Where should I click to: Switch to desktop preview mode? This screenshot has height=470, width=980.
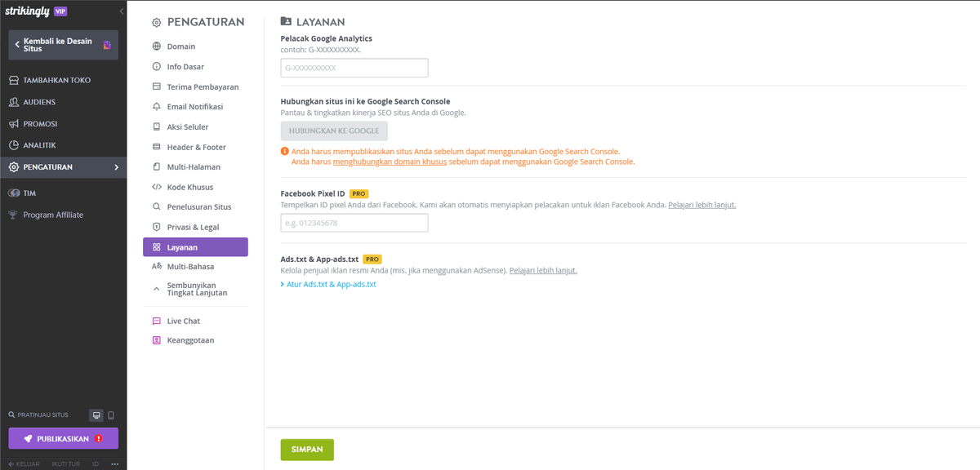point(98,415)
